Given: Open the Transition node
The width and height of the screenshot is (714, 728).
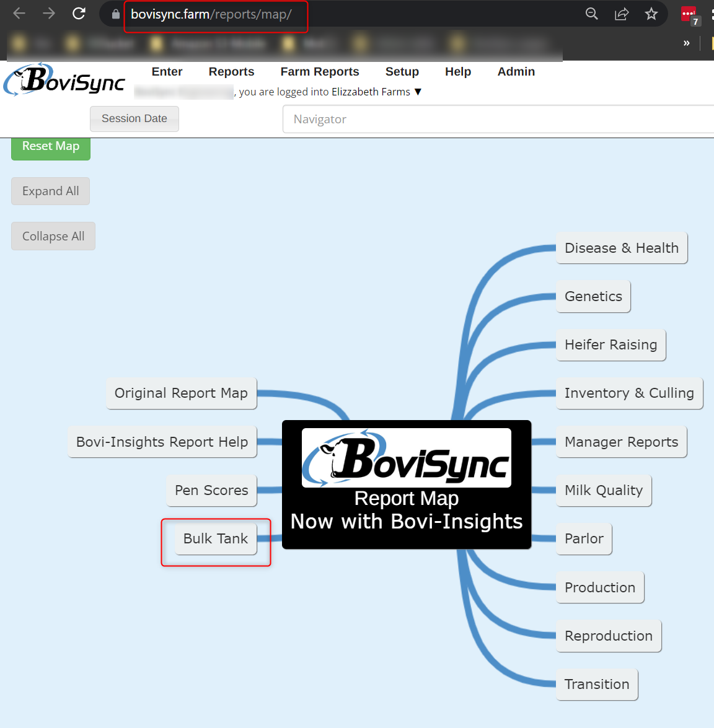Looking at the screenshot, I should coord(597,685).
